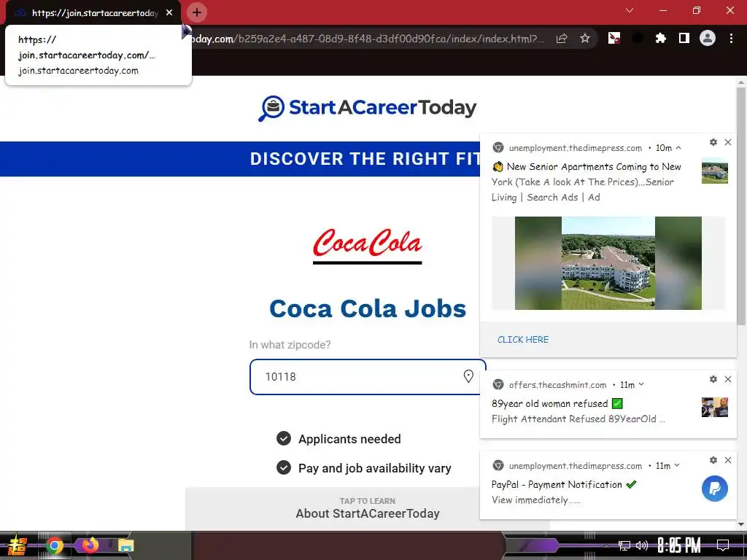
Task: Click the share page icon in address bar
Action: pos(562,39)
